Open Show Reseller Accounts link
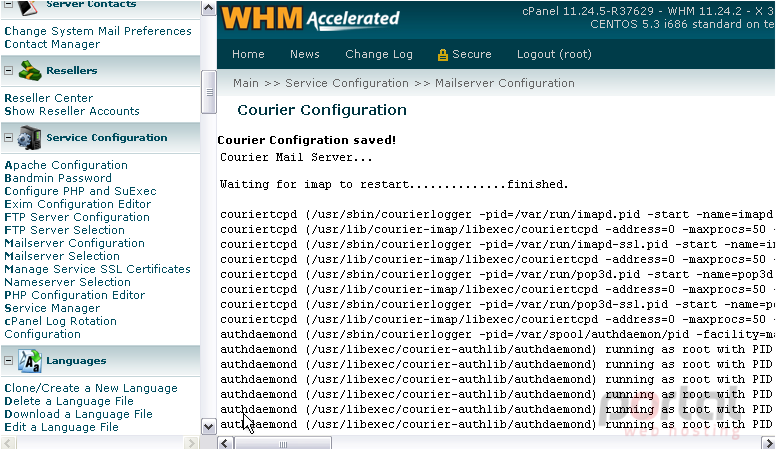 72,111
